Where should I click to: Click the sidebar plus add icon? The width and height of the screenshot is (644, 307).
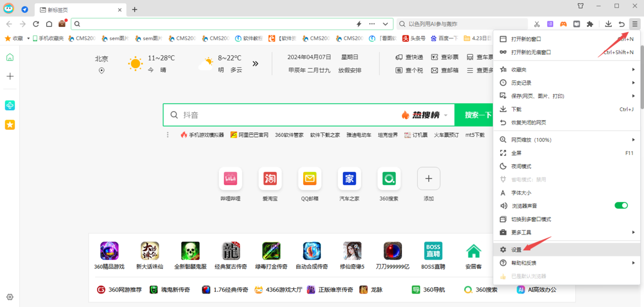coord(10,76)
